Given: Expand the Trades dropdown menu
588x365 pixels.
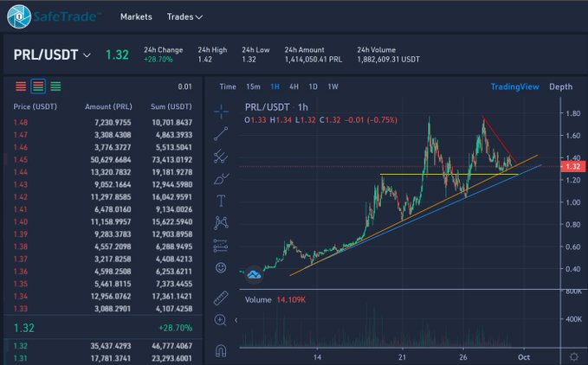Looking at the screenshot, I should point(184,16).
